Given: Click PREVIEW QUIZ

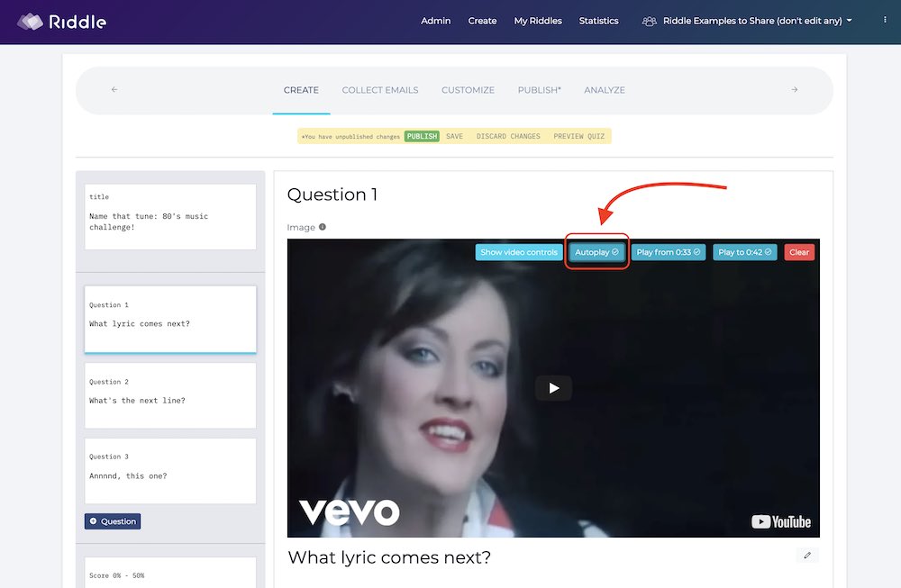Looking at the screenshot, I should click(578, 136).
